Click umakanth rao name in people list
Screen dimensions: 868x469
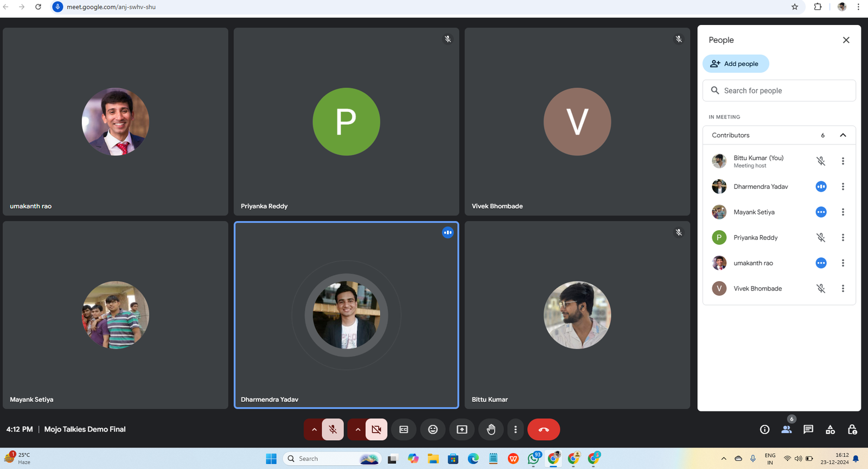(x=753, y=263)
